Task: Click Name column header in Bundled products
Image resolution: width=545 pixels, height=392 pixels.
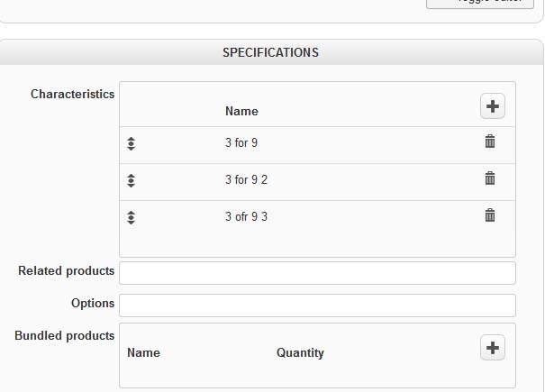Action: (x=143, y=353)
